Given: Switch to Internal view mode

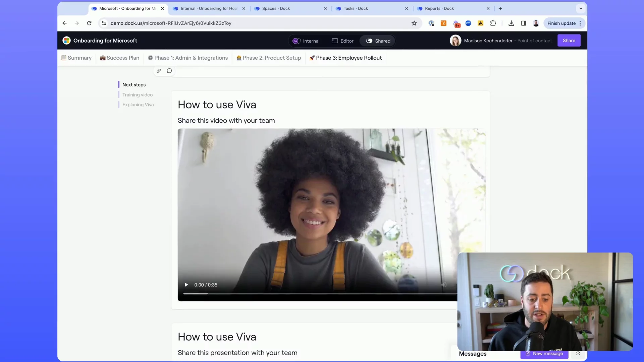Looking at the screenshot, I should click(x=306, y=41).
